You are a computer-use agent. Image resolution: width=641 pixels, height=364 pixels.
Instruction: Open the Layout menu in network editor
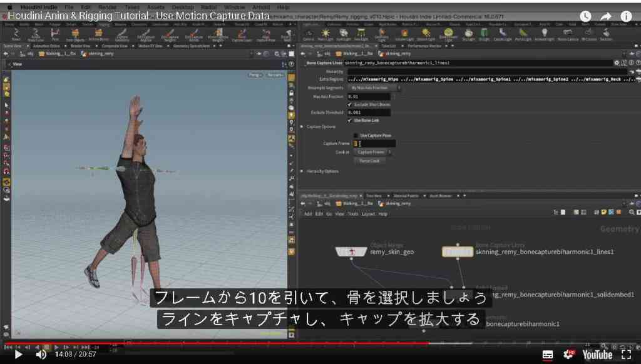click(x=368, y=214)
